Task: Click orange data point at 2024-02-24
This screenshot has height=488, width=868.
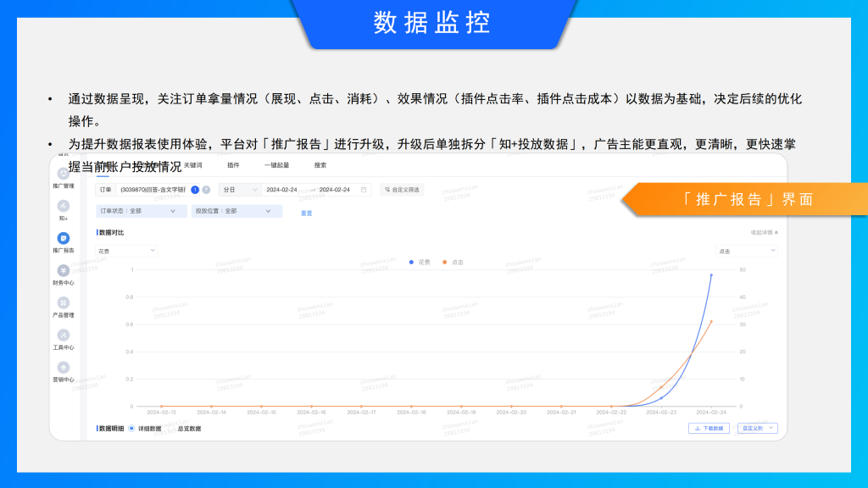Action: pos(711,321)
